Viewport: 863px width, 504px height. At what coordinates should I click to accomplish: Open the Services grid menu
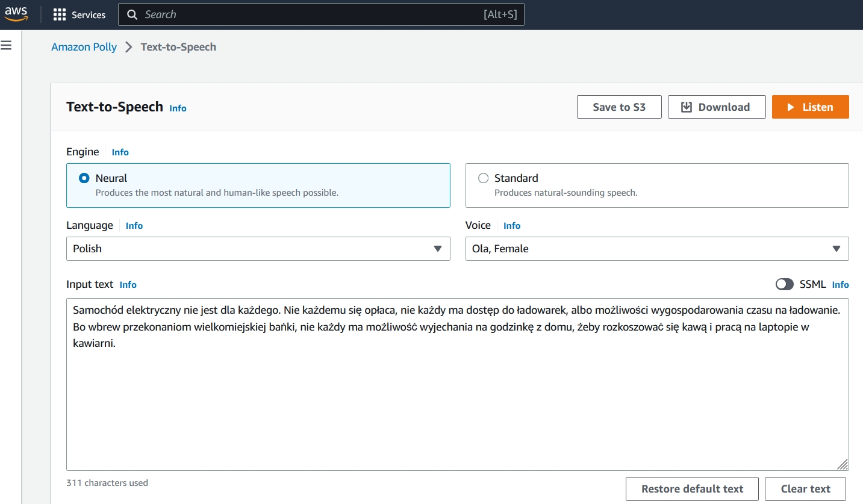[59, 14]
